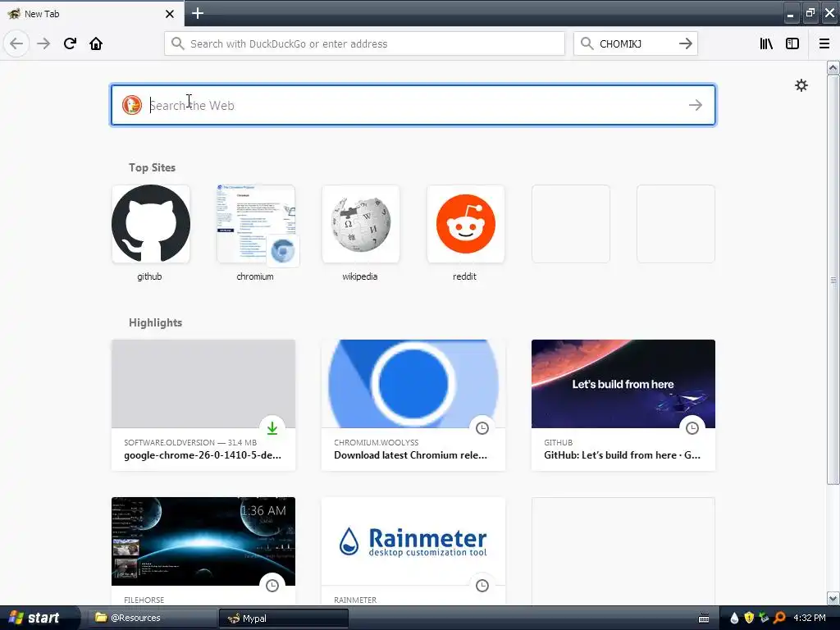Click history clock icon on FileHorse card
Screen dimensions: 840x630
(x=272, y=586)
